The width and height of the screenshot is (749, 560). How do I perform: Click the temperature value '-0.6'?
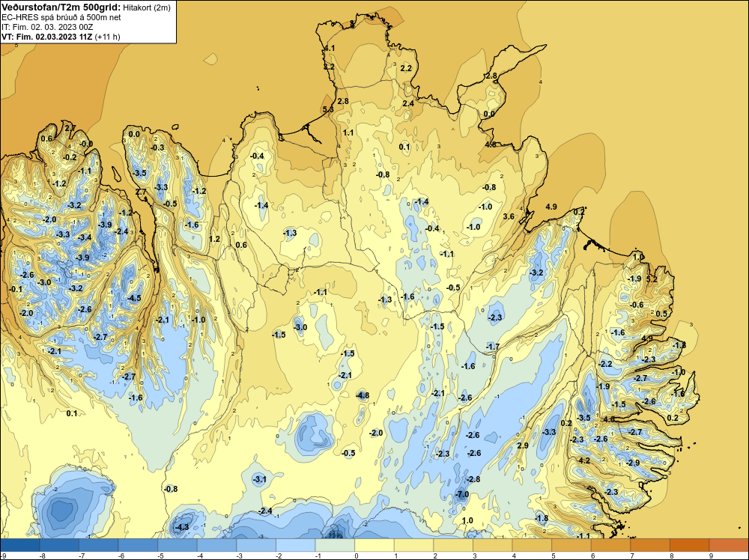pyautogui.click(x=637, y=305)
